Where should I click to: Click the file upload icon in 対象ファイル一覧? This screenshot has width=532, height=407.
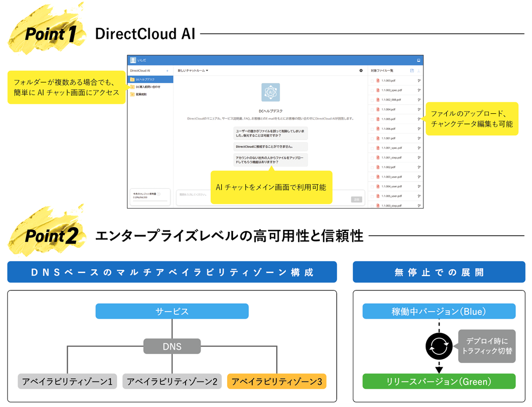[x=412, y=71]
